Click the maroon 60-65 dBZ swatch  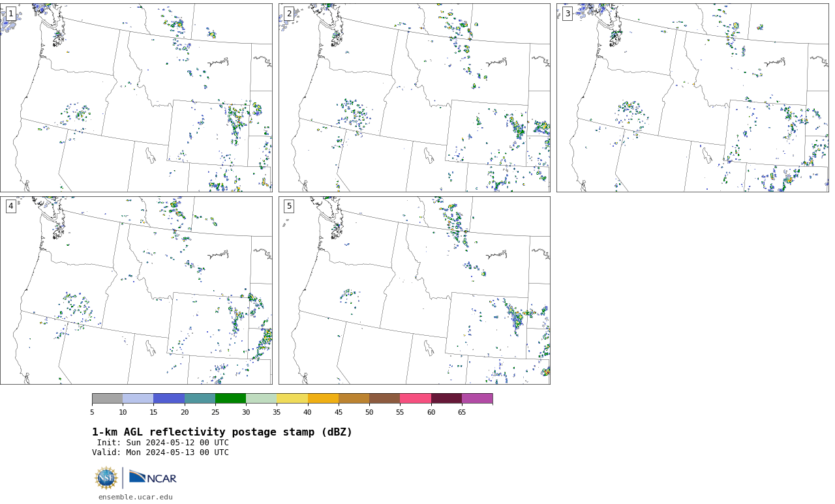tap(446, 398)
